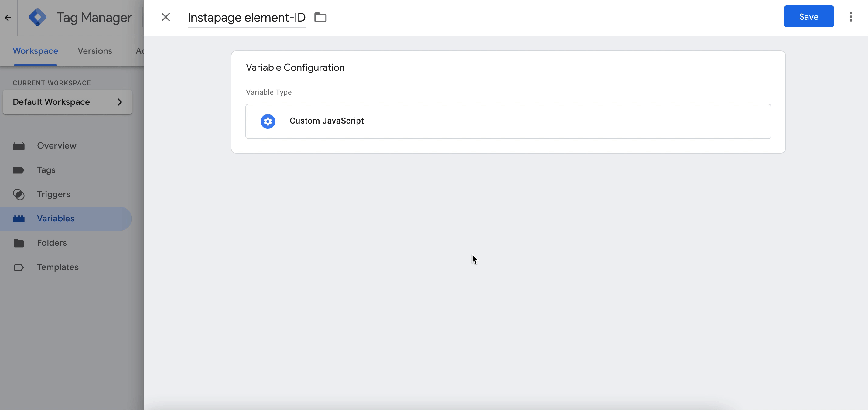Expand the Default Workspace chevron
Viewport: 868px width, 410px height.
tap(120, 102)
